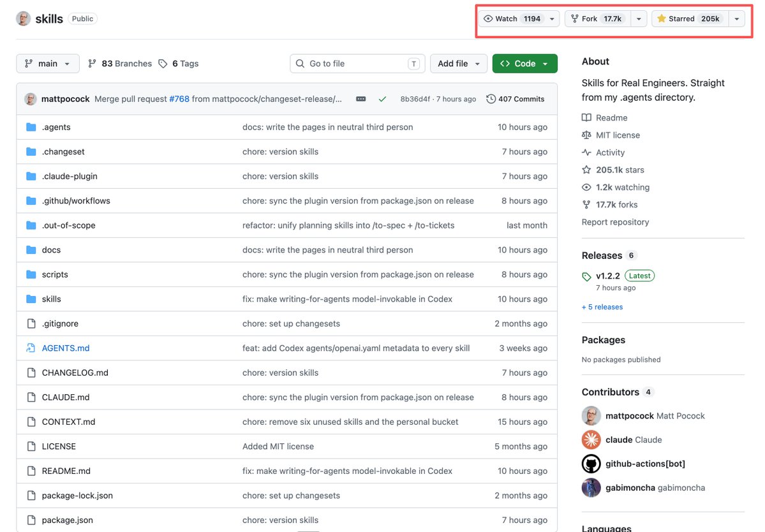Open the CLAUDE.md file
This screenshot has height=532, width=765.
66,397
